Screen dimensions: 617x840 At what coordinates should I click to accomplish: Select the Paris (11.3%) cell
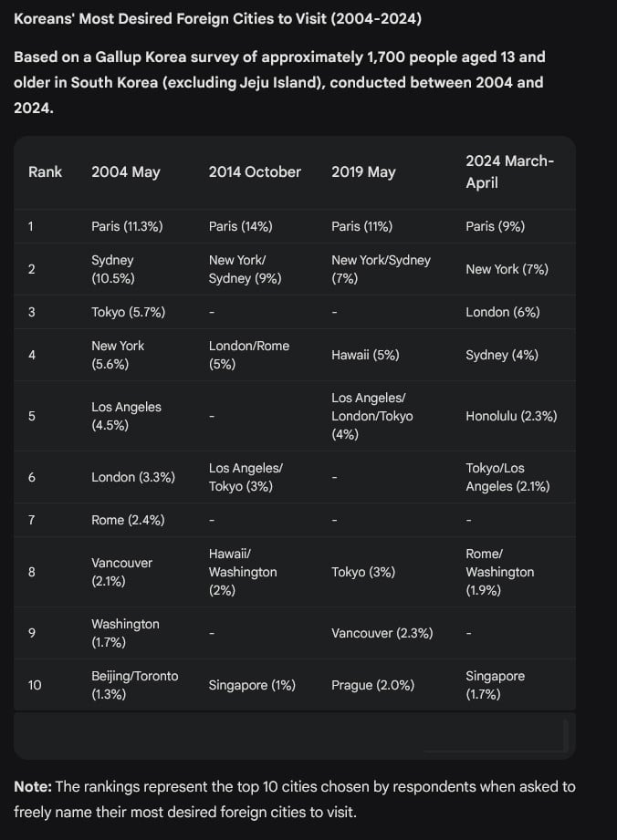pos(127,226)
